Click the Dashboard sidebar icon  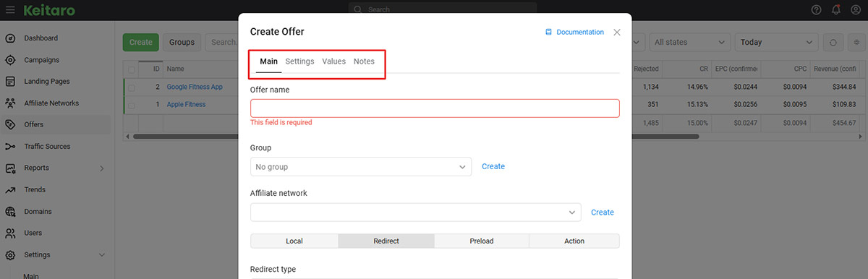coord(10,38)
